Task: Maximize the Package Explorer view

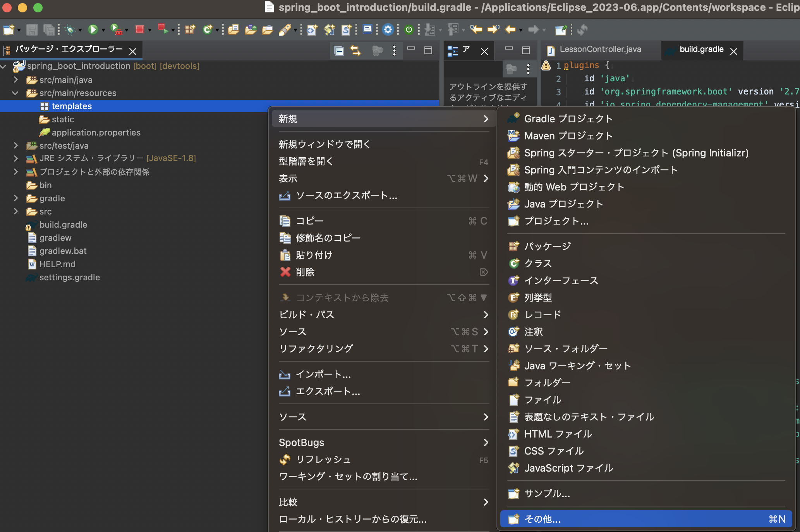Action: [x=427, y=50]
